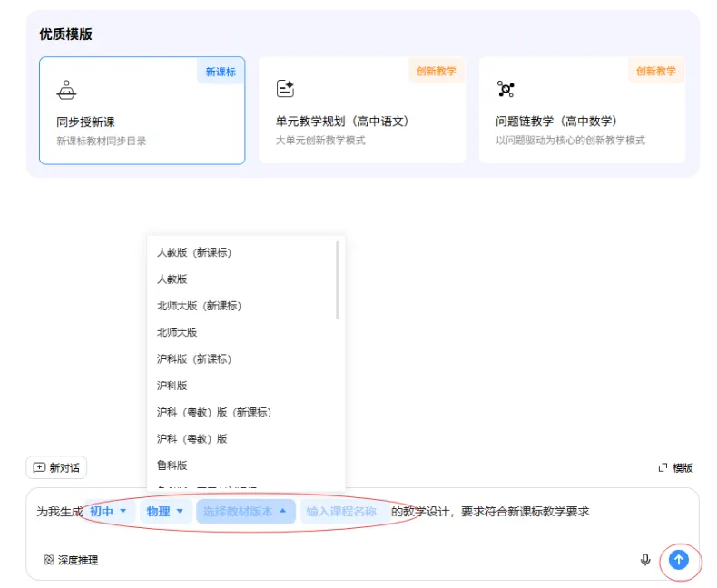
Task: Click the 深度推理 brain icon
Action: [x=48, y=560]
